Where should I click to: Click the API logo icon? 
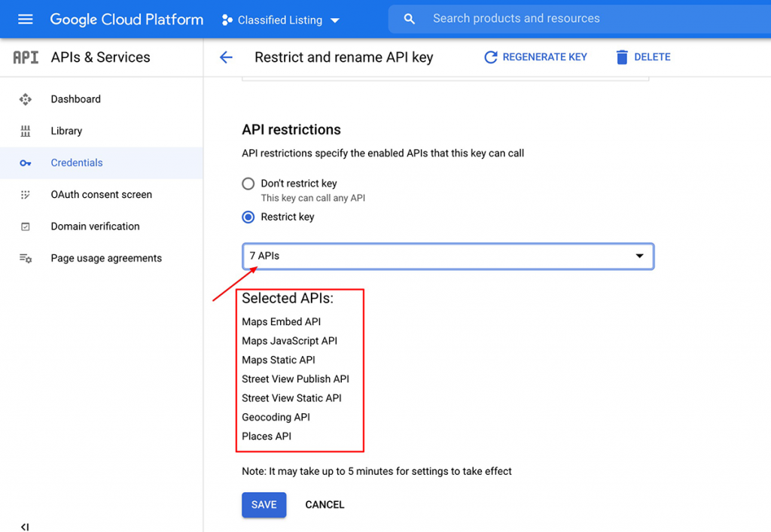pyautogui.click(x=26, y=57)
